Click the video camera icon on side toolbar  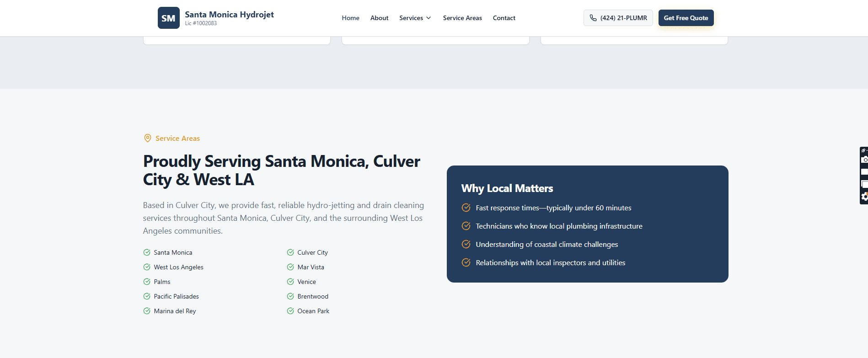(864, 172)
